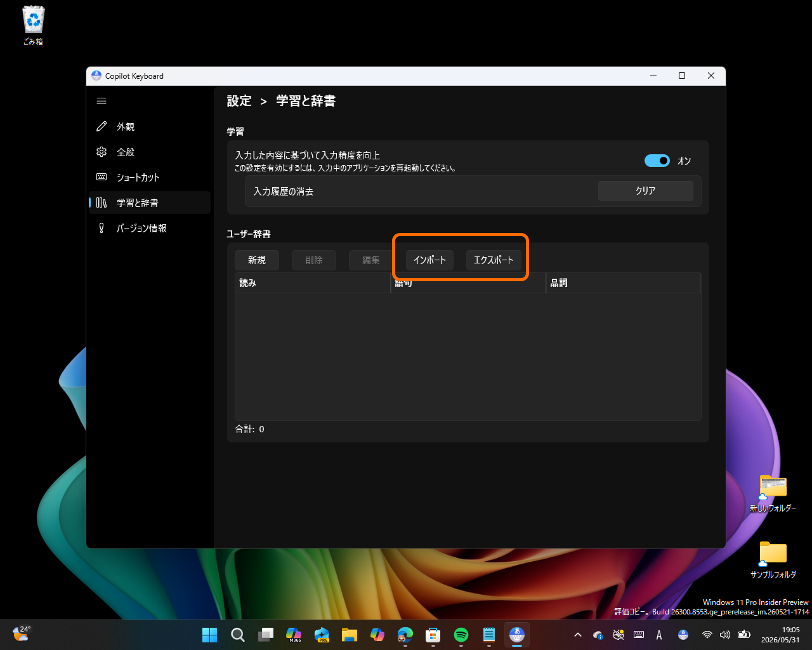Open Microsoft Store from the taskbar

433,635
